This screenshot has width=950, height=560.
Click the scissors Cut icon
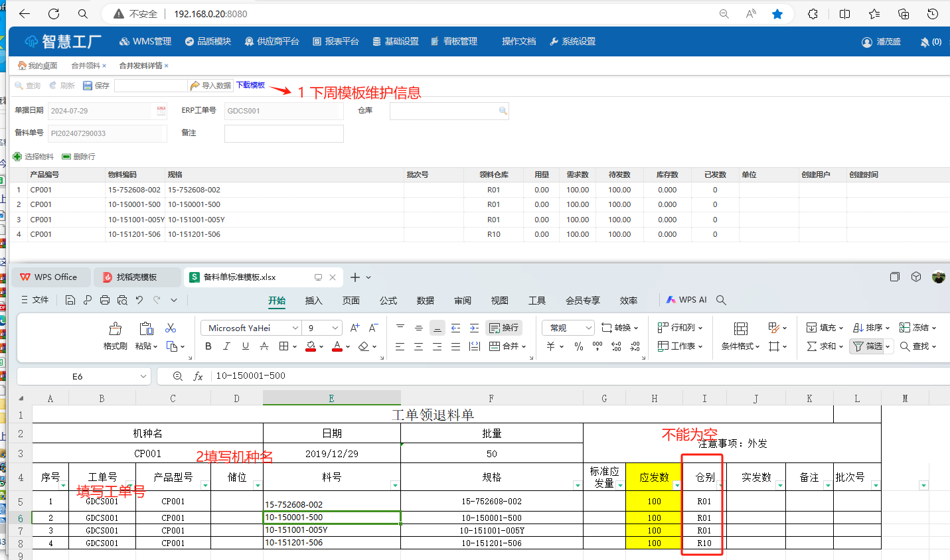coord(171,328)
